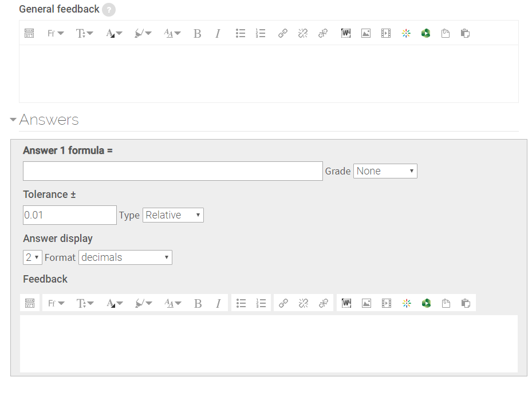Click prevent auto-link icon in answer Feedback editor
The image size is (532, 393).
pyautogui.click(x=324, y=303)
